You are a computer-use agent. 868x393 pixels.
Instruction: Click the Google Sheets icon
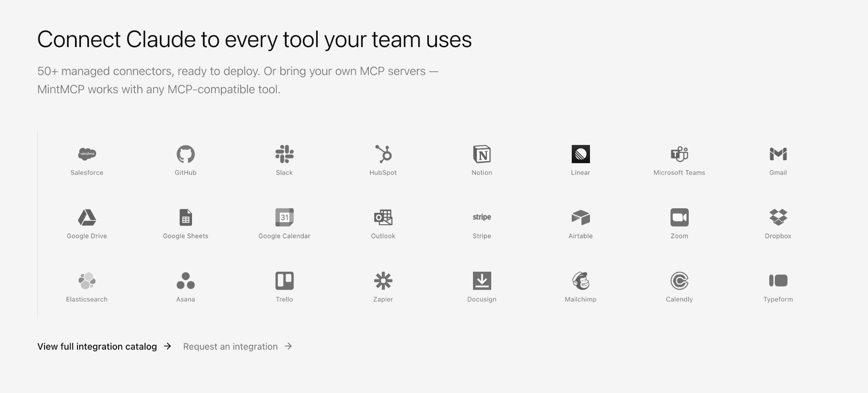click(x=186, y=217)
